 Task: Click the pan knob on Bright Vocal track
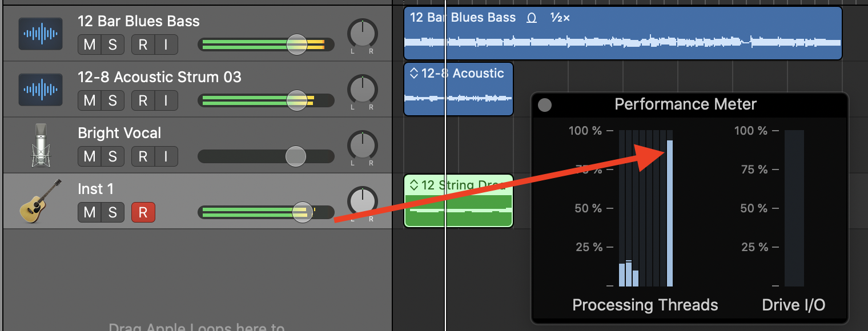point(362,146)
